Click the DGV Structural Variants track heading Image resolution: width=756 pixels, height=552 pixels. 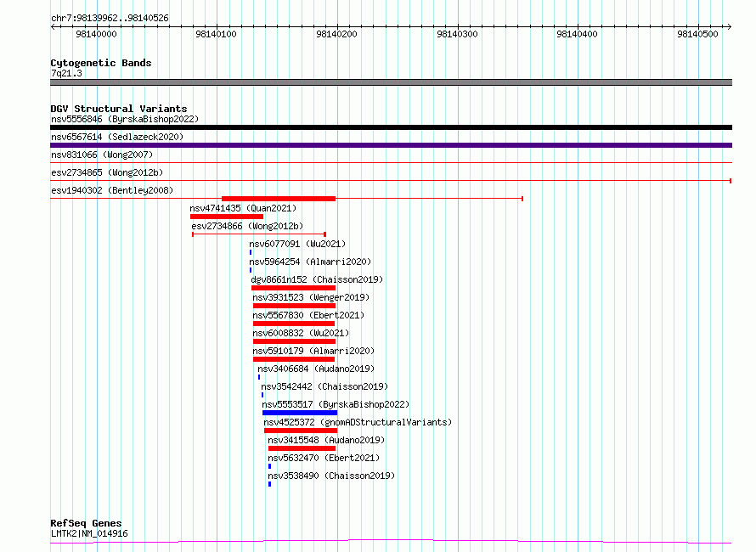coord(119,109)
